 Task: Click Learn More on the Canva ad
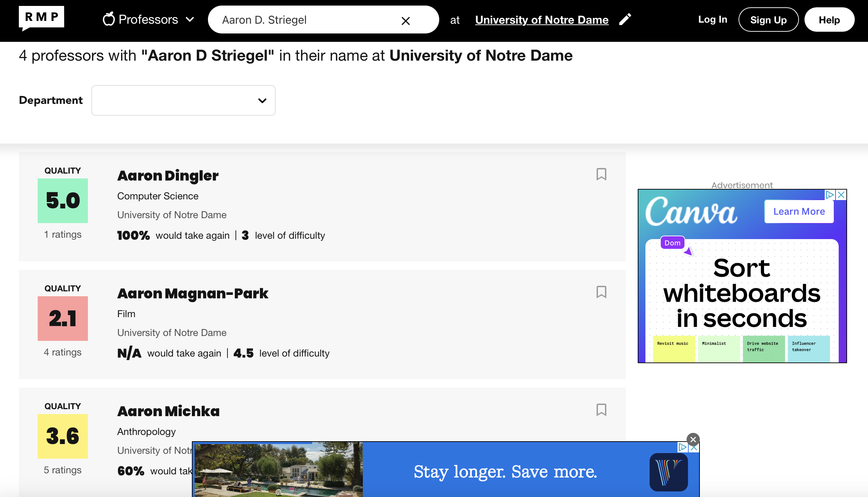(x=798, y=211)
